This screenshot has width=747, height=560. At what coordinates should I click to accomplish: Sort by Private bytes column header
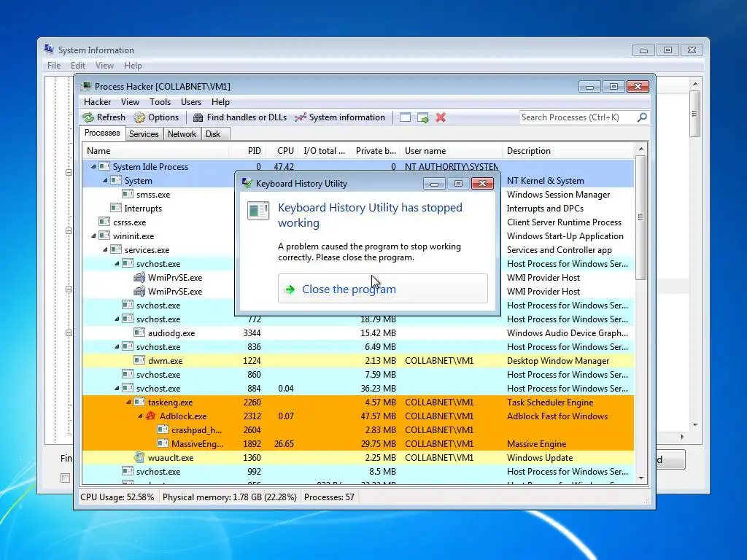tap(376, 150)
